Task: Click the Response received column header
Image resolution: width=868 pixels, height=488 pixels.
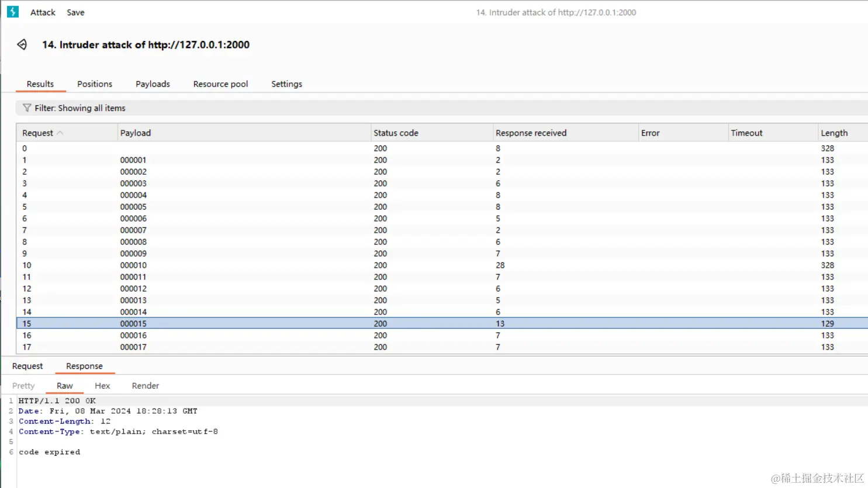Action: (x=566, y=133)
